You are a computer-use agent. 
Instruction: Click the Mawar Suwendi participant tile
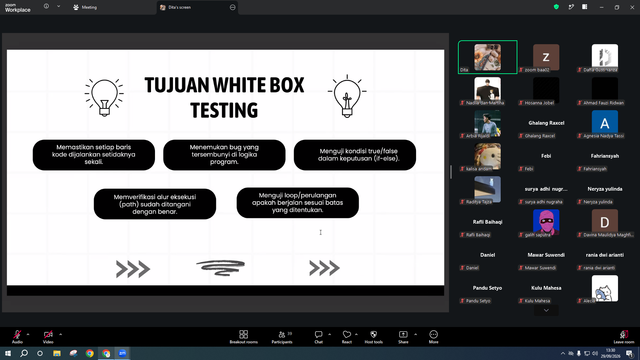(x=546, y=256)
